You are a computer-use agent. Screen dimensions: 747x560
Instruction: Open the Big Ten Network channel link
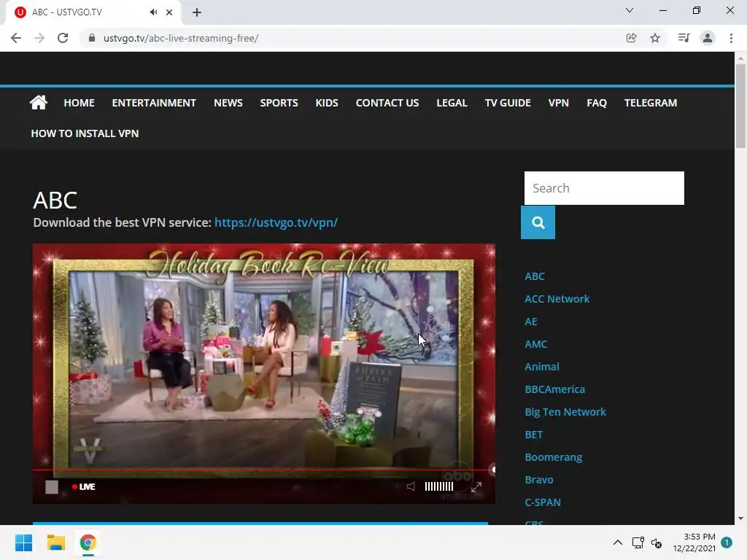[x=565, y=412]
